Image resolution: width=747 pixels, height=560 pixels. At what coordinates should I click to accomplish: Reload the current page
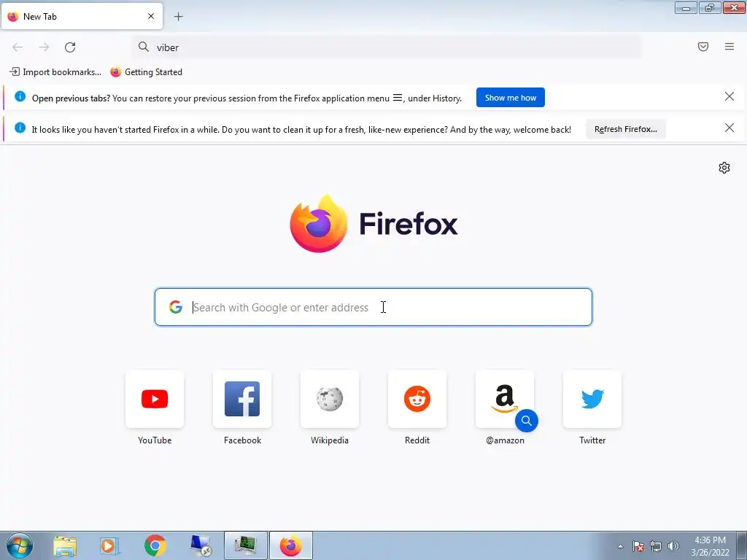coord(70,47)
